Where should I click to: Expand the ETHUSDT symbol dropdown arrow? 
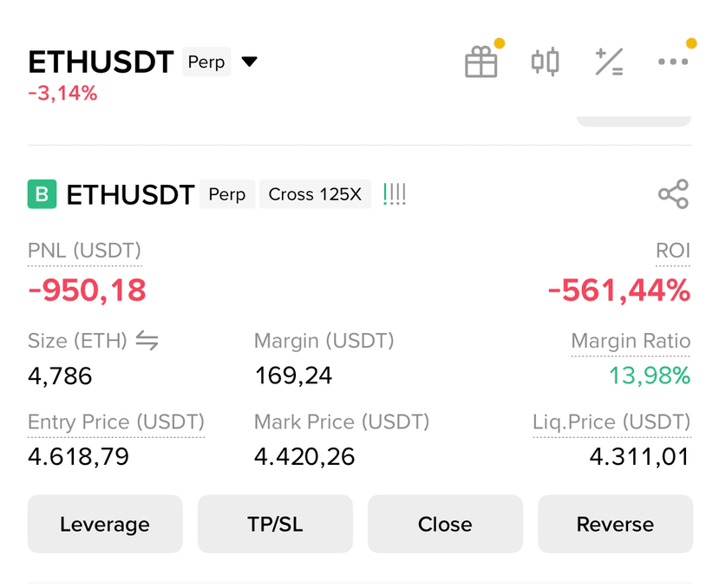coord(250,62)
